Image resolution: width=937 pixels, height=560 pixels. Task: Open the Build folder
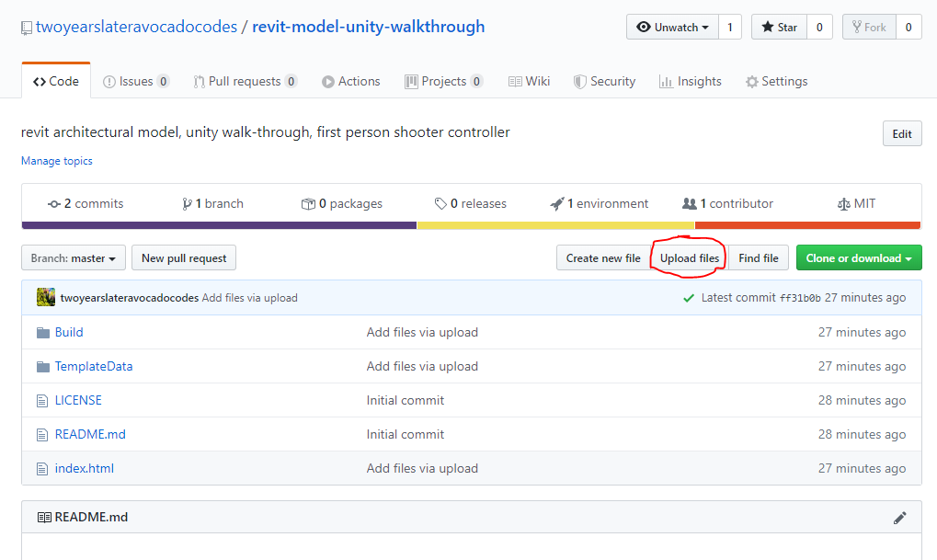point(69,332)
